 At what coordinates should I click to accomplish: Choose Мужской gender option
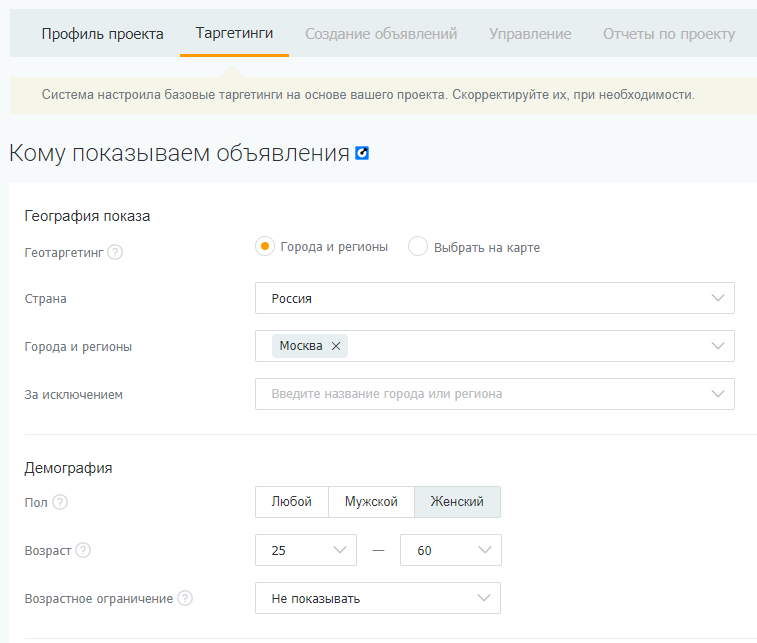pos(371,502)
